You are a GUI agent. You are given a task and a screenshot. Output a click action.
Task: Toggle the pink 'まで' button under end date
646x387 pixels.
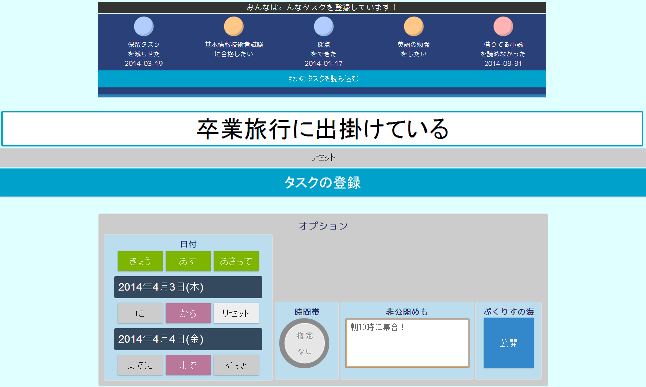click(x=188, y=365)
